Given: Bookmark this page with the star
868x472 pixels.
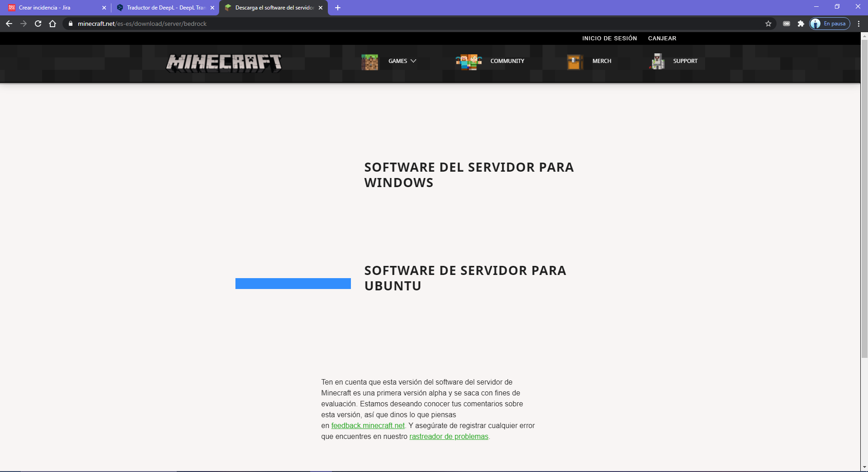Looking at the screenshot, I should [x=768, y=24].
